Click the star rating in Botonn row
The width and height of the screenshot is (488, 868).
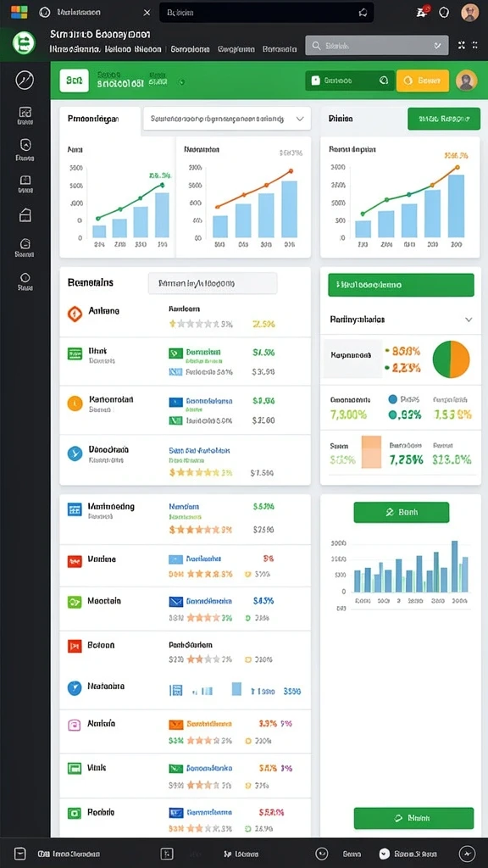pos(203,659)
